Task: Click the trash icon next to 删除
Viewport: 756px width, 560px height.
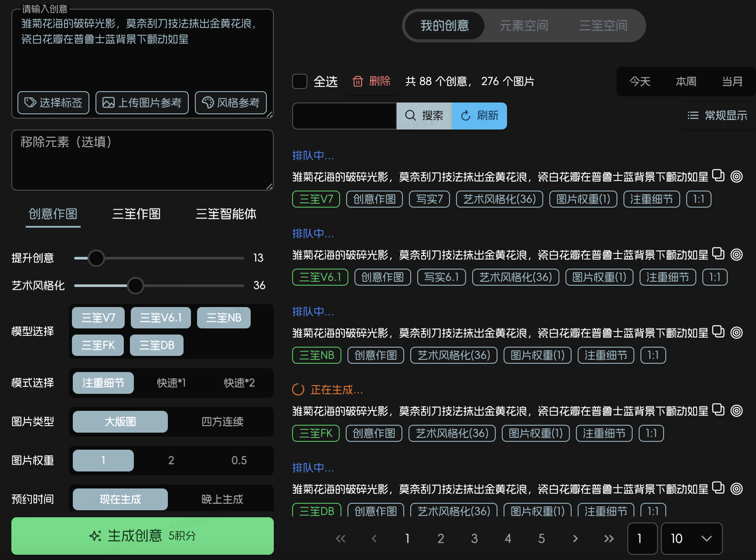Action: coord(357,82)
